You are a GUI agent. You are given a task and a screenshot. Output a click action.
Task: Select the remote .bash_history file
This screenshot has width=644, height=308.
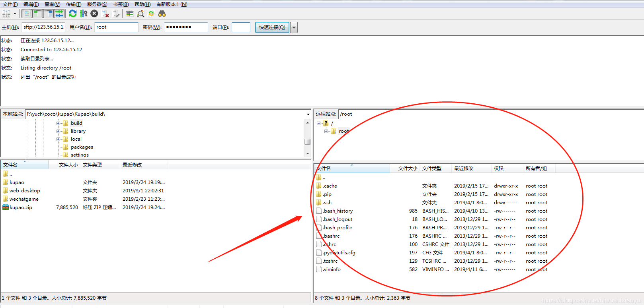click(338, 211)
